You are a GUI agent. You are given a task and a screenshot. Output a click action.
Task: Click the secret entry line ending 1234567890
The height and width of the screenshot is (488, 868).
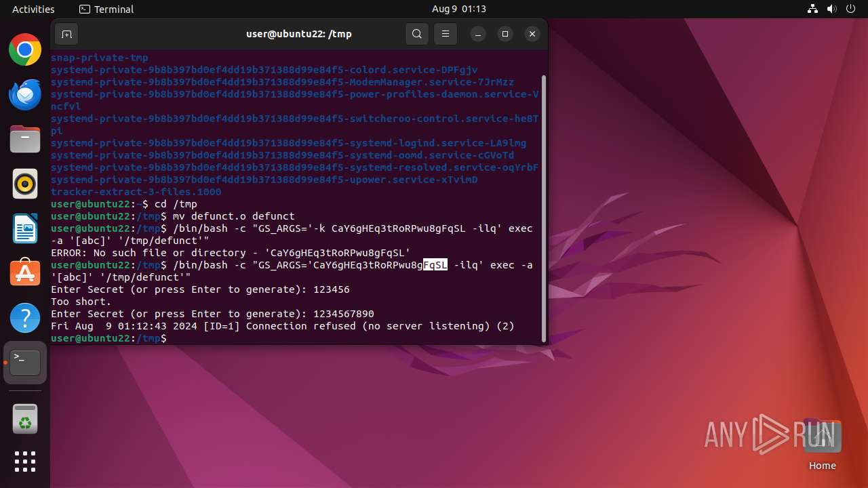tap(212, 314)
